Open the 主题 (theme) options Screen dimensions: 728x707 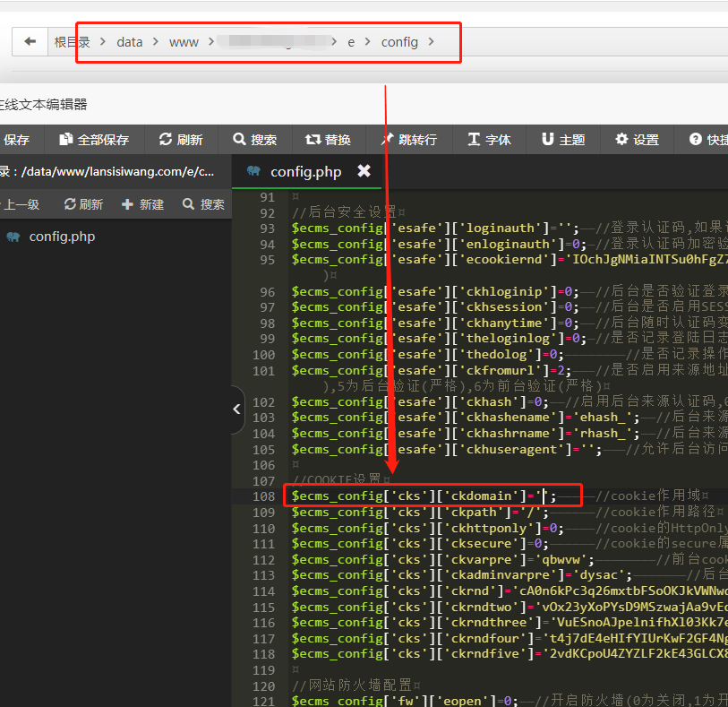point(563,140)
